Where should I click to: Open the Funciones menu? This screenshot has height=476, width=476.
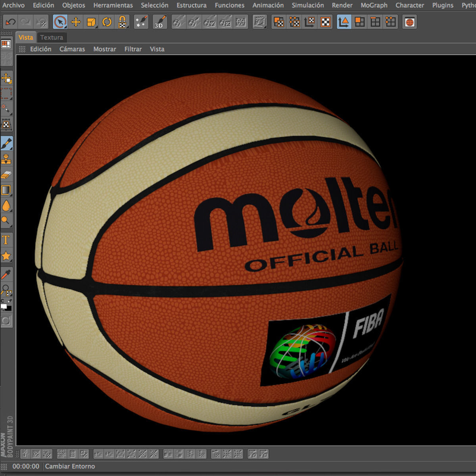tap(230, 5)
